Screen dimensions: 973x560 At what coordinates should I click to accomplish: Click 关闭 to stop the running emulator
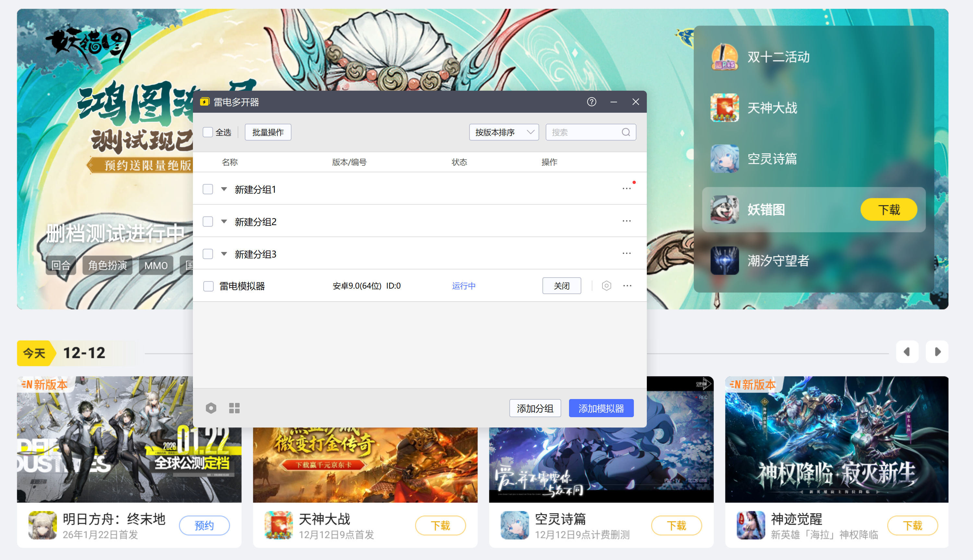561,286
